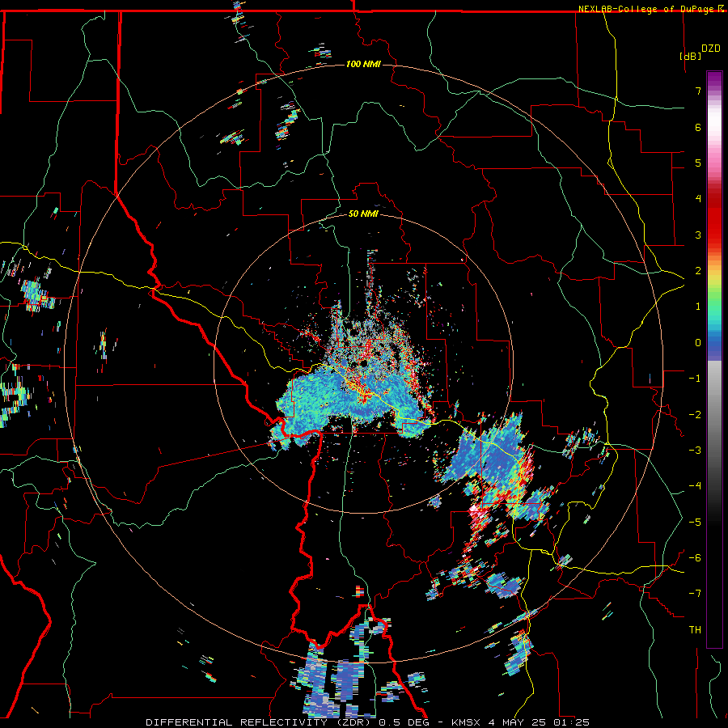Viewport: 728px width, 728px height.
Task: Click the [dB] unit label
Action: tap(690, 56)
